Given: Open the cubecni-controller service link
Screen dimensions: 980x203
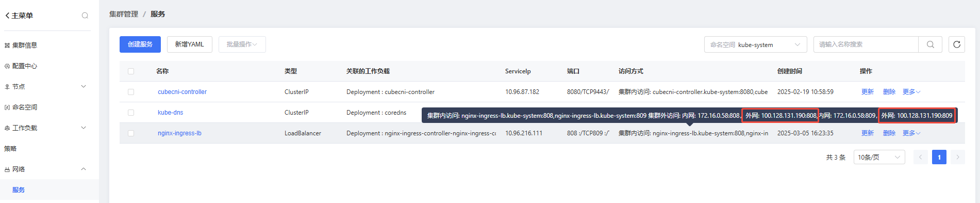Looking at the screenshot, I should point(182,92).
